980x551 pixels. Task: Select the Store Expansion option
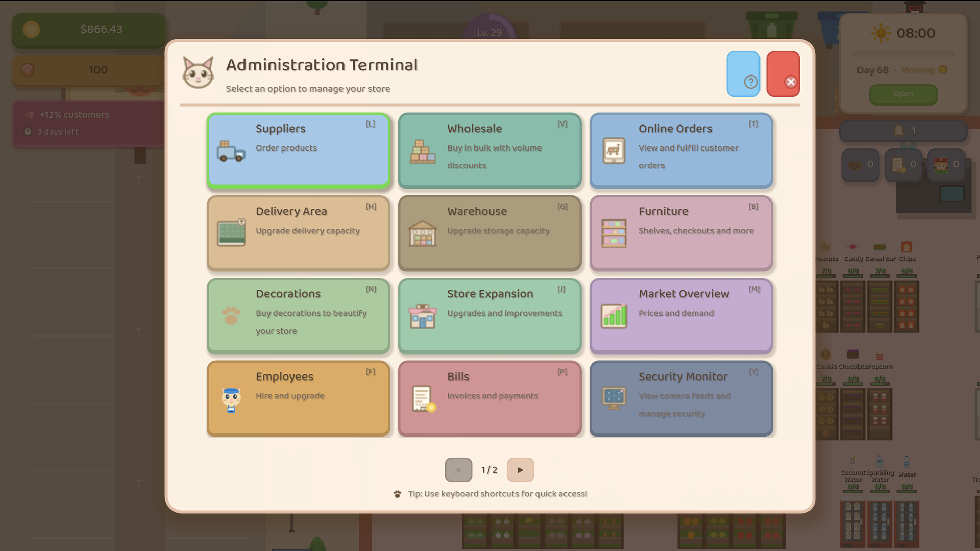489,316
